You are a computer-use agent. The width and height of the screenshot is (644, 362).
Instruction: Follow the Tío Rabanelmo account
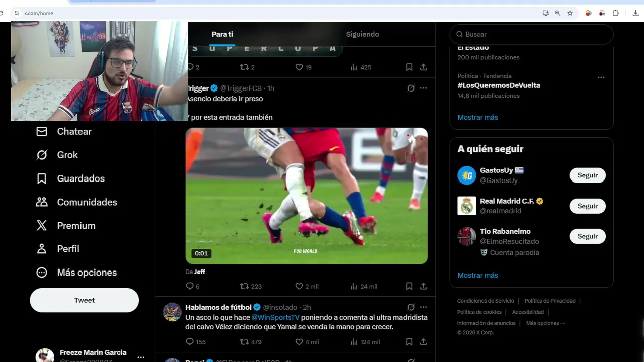click(x=587, y=236)
